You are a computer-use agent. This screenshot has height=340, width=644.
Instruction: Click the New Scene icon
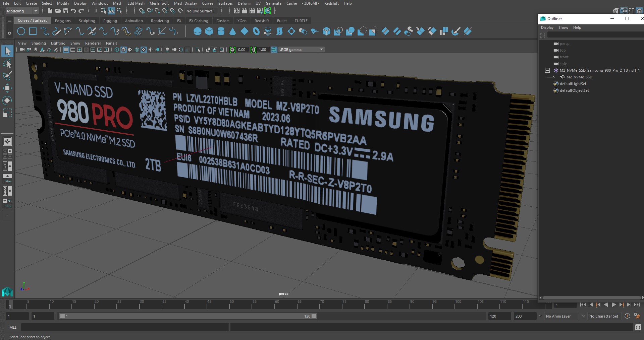coord(50,11)
